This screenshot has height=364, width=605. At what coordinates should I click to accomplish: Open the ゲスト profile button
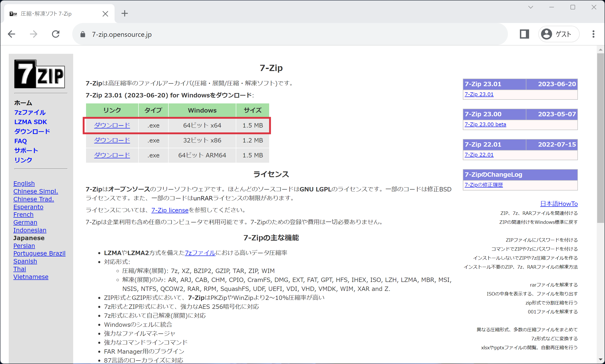point(559,34)
